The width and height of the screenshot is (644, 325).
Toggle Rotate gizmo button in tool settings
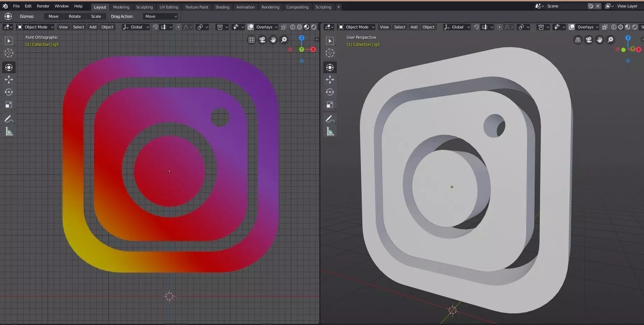[75, 16]
